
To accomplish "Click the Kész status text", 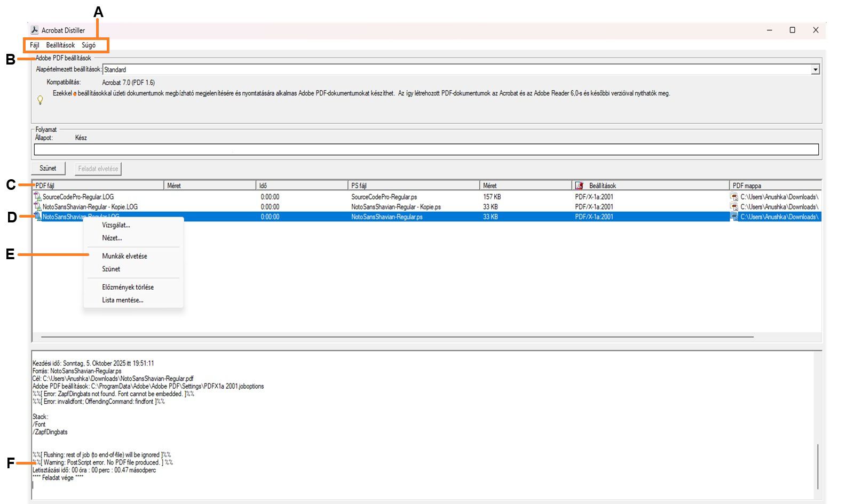I will click(81, 138).
